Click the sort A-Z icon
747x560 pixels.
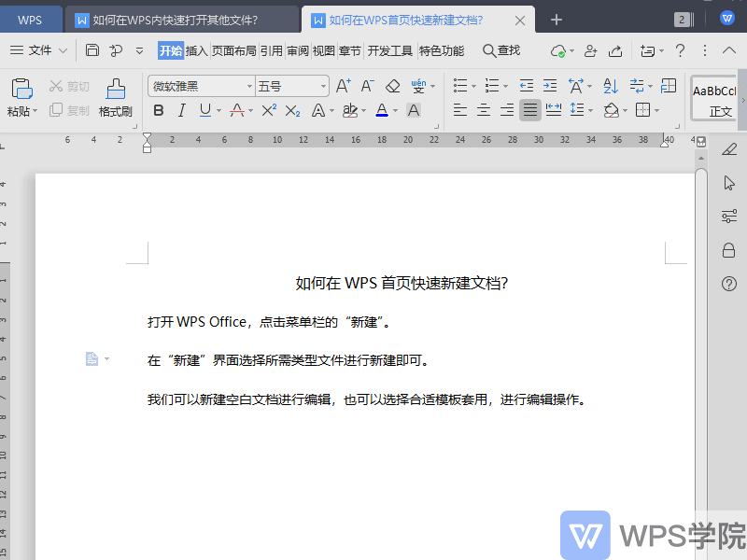[x=611, y=86]
